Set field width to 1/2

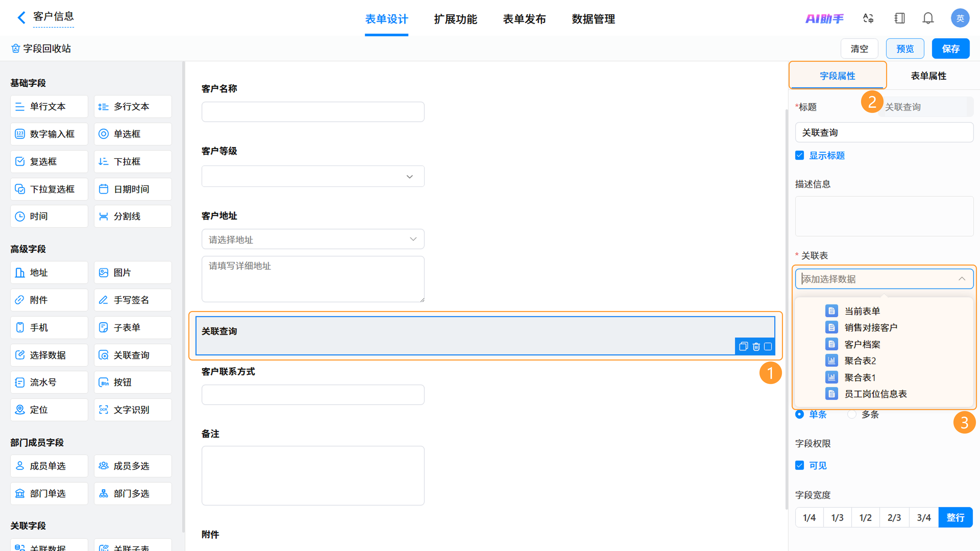pyautogui.click(x=865, y=518)
